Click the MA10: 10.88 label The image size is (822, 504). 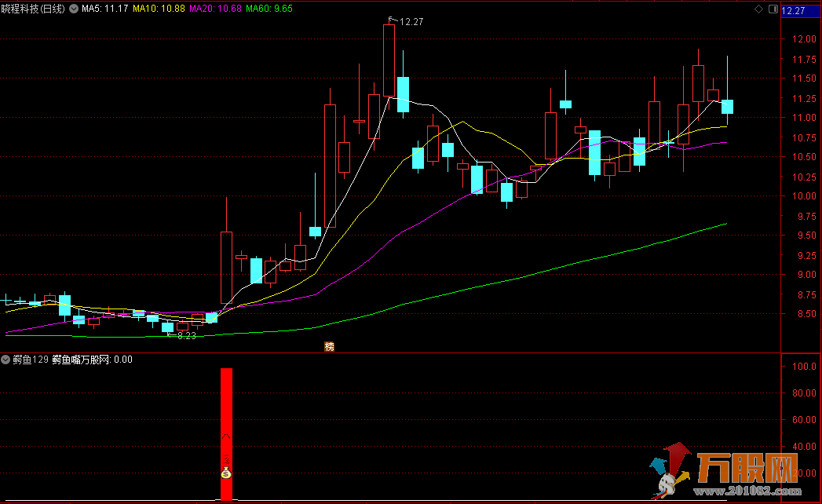[x=159, y=9]
